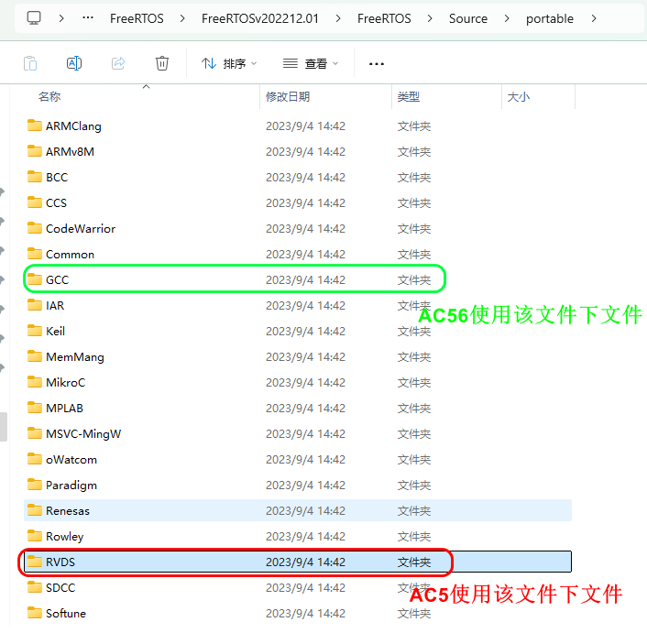Click the Softune folder name
Image resolution: width=647 pixels, height=644 pixels.
(66, 613)
